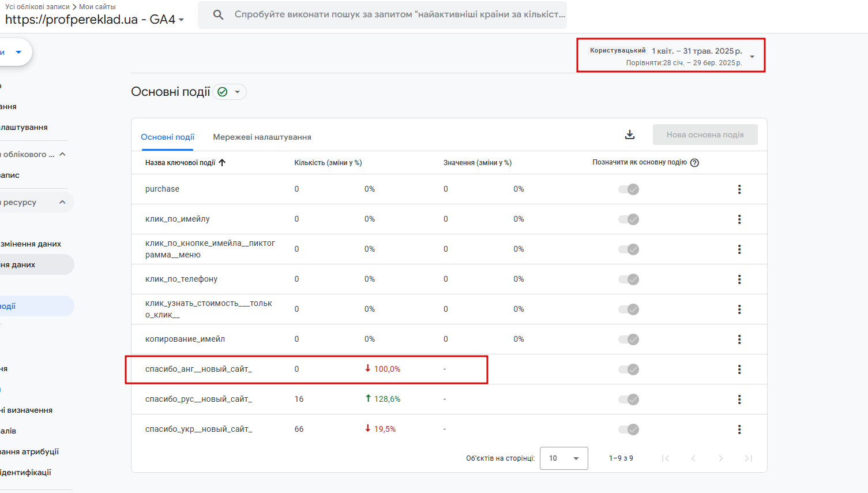The height and width of the screenshot is (493, 868).
Task: Toggle key event switch for клик_по_кнопке_имейла
Action: tap(629, 249)
